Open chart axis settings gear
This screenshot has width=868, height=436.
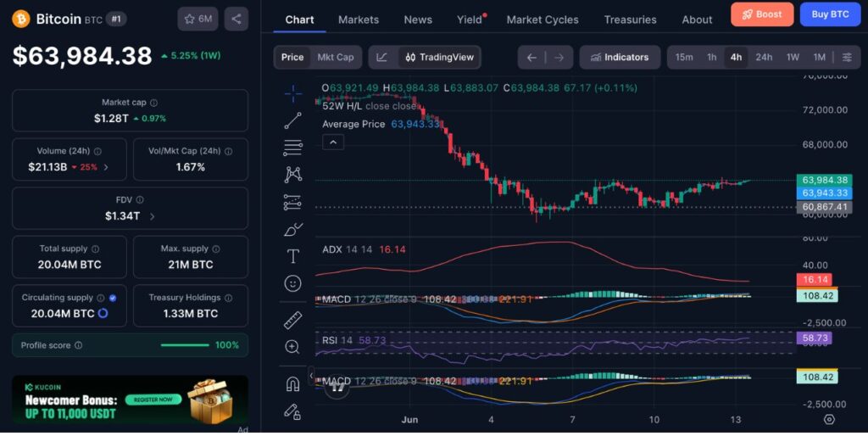coord(829,419)
